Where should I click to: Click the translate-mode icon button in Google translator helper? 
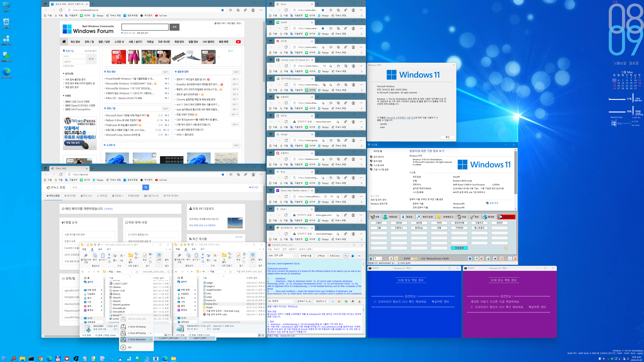pos(346,256)
